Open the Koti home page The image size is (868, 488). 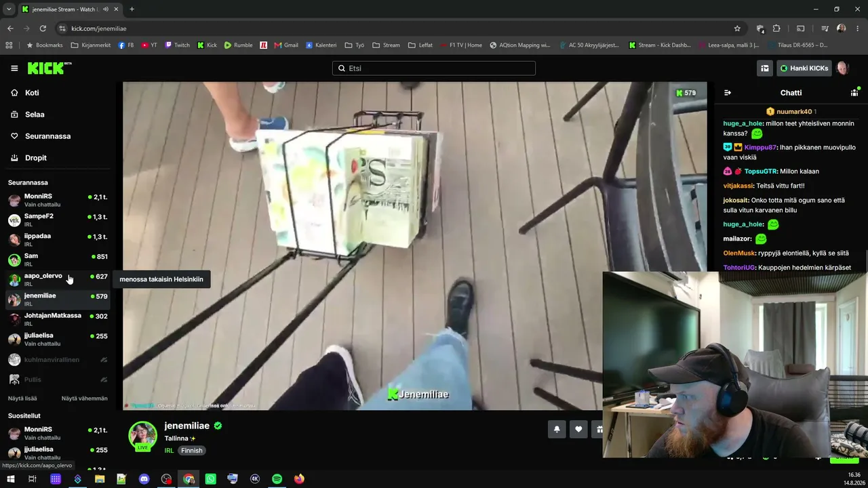[32, 93]
